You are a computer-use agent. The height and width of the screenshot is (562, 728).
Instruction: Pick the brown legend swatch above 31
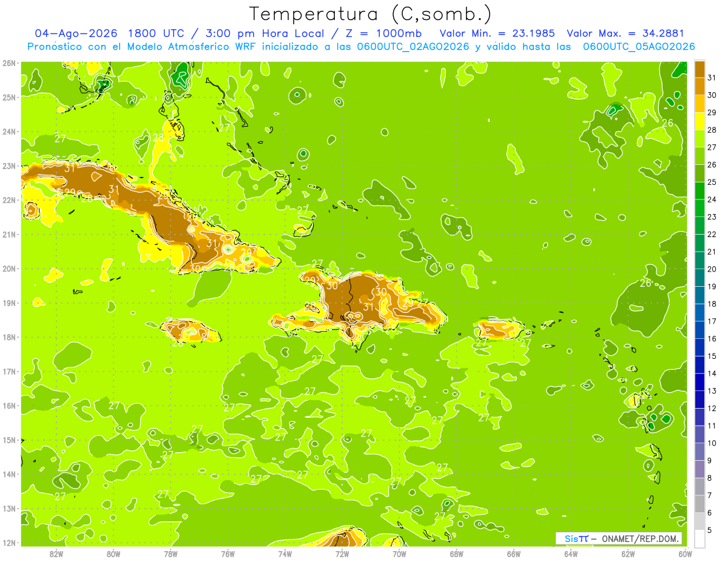699,69
